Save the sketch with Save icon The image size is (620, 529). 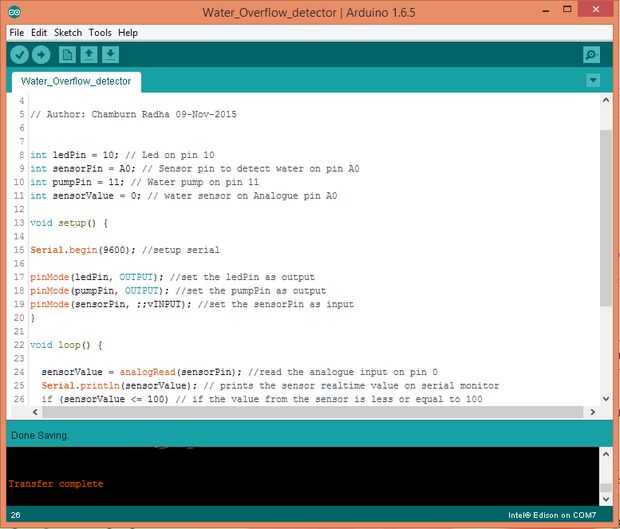point(110,55)
